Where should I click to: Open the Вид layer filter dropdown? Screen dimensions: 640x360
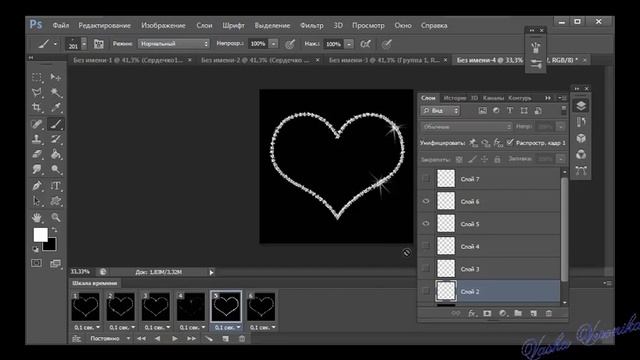440,111
